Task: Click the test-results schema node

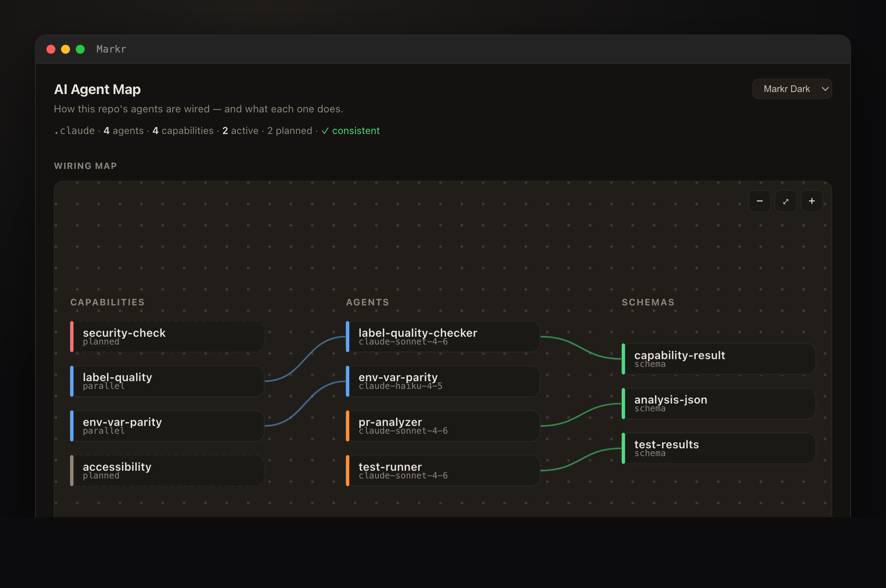Action: [x=719, y=448]
